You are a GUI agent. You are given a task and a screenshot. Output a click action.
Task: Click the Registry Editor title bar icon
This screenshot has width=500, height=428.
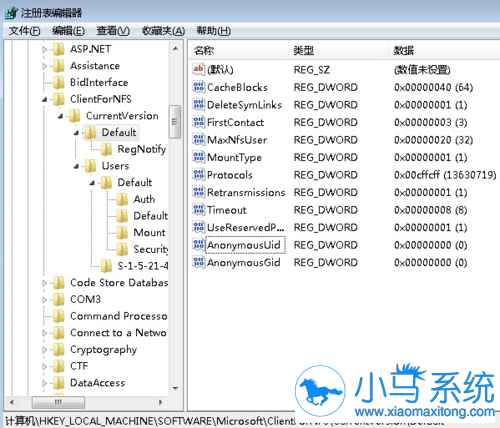[x=11, y=13]
